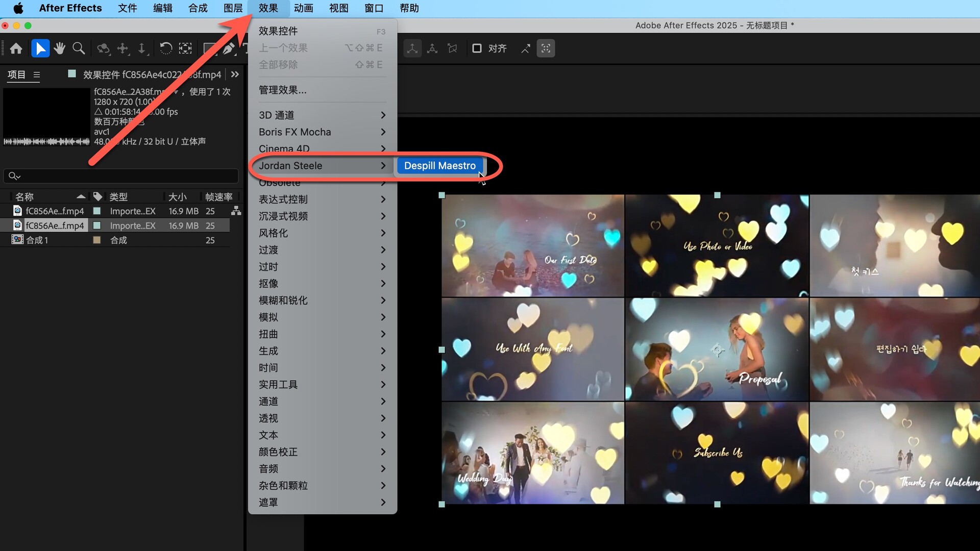Sort project items by 名称 column
The width and height of the screenshot is (980, 551).
pos(24,197)
